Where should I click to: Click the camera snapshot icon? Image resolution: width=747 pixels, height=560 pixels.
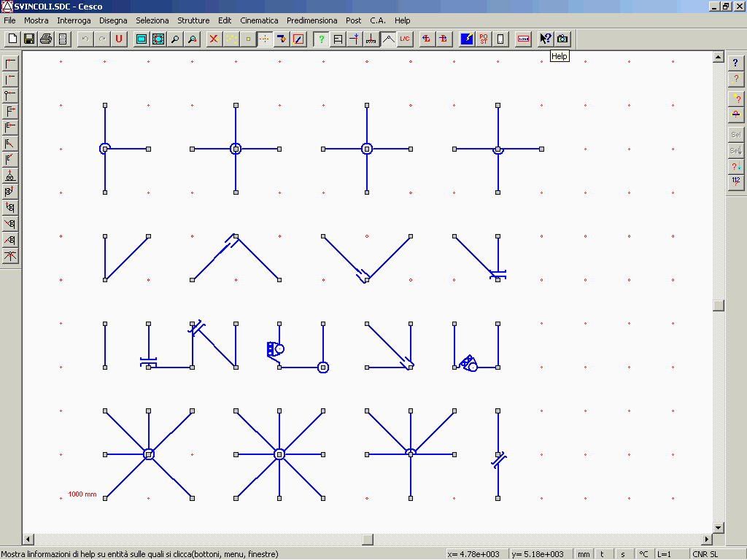562,39
